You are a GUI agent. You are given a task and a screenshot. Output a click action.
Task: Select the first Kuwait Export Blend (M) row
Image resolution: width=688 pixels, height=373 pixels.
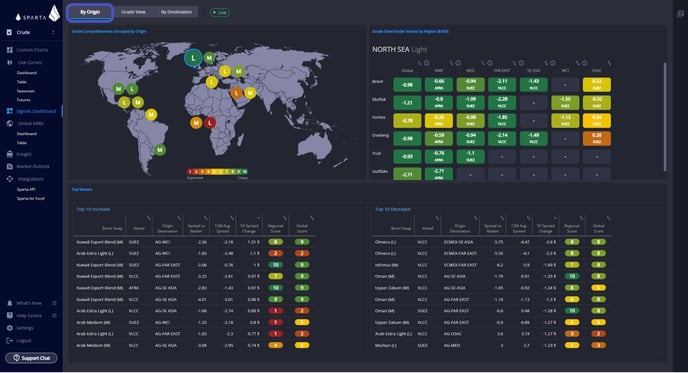[x=193, y=242]
